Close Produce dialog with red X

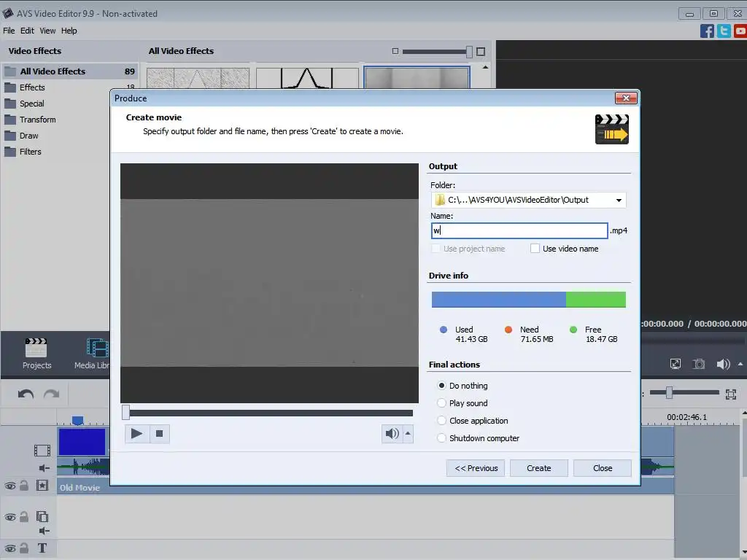626,98
